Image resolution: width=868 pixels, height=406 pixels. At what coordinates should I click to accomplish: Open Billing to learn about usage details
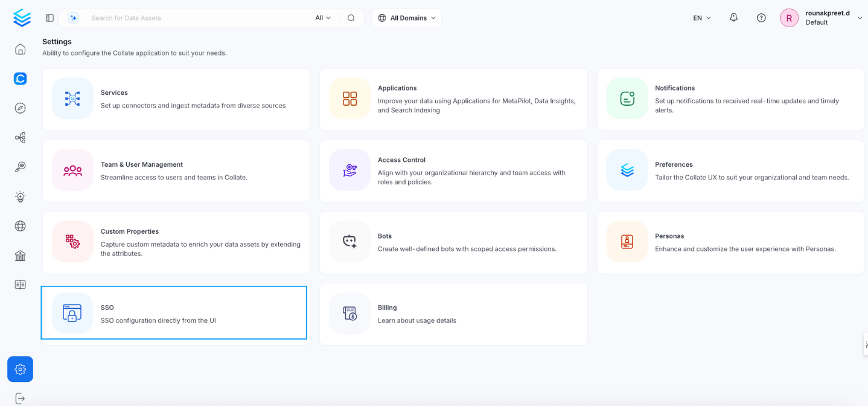click(x=453, y=314)
